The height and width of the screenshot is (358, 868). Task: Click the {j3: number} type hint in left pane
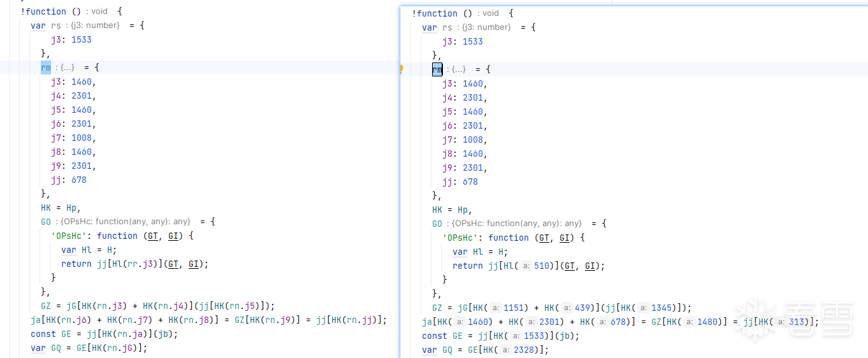tap(95, 25)
